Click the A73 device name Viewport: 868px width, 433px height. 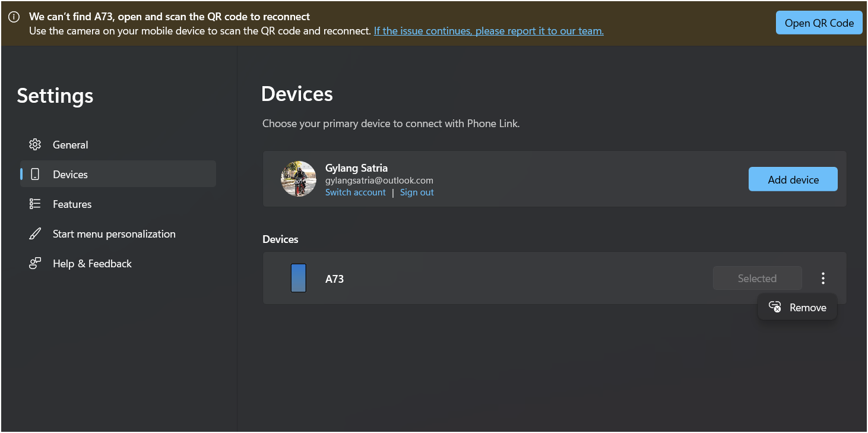[x=334, y=279]
